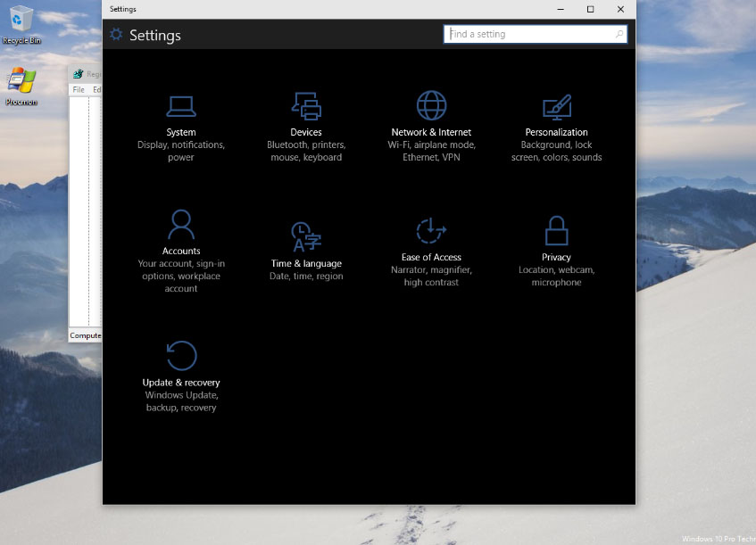The image size is (756, 545).
Task: Open File menu in Registry Editor window
Action: (x=79, y=89)
